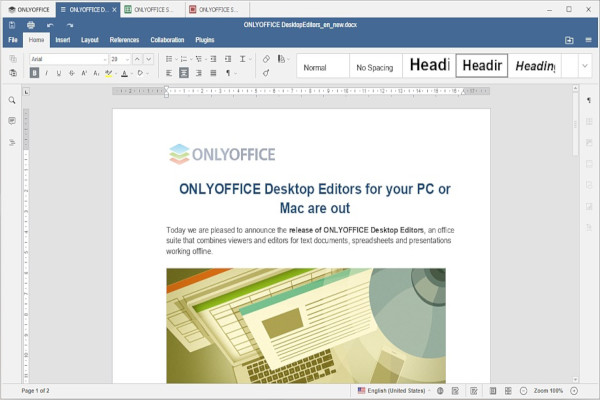Image resolution: width=600 pixels, height=400 pixels.
Task: Toggle Italic formatting
Action: 47,73
